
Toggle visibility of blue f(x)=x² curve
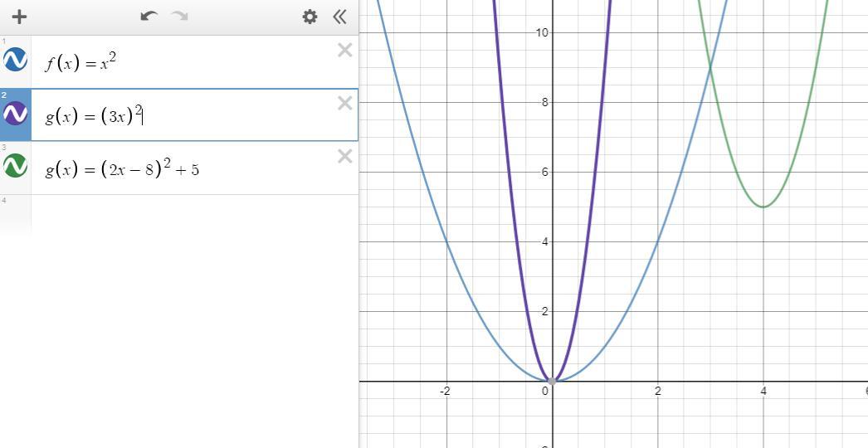click(16, 60)
